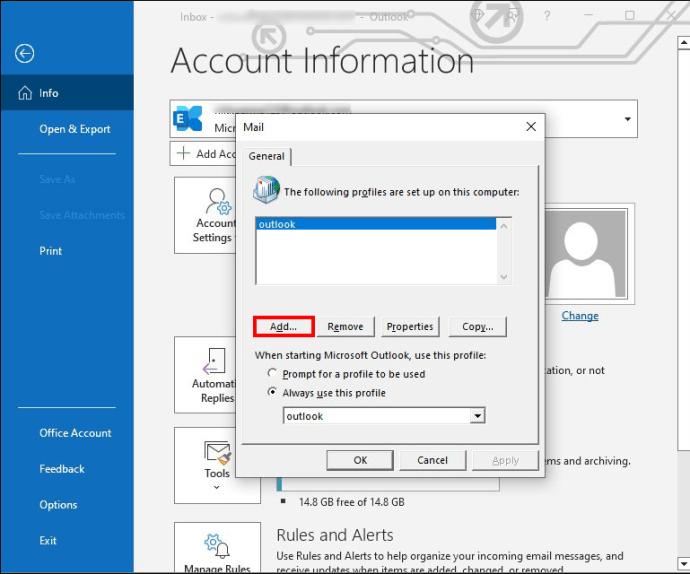This screenshot has width=690, height=574.
Task: Open the Feedback menu item
Action: tap(62, 469)
